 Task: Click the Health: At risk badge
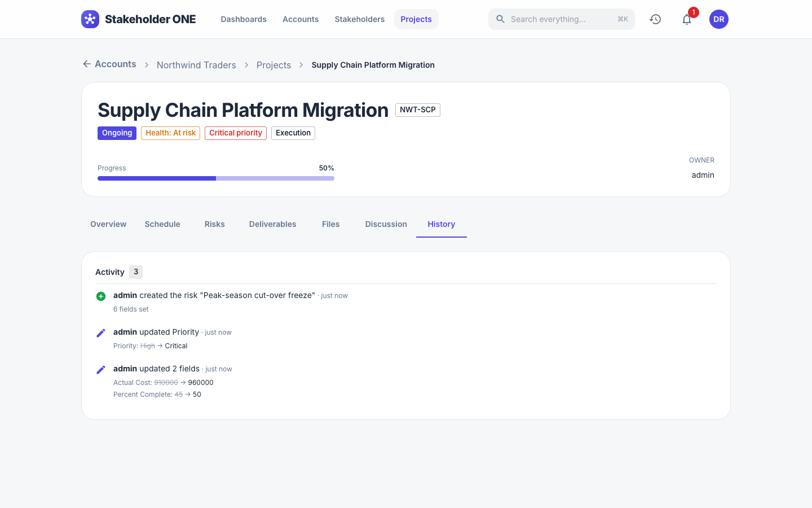point(171,133)
